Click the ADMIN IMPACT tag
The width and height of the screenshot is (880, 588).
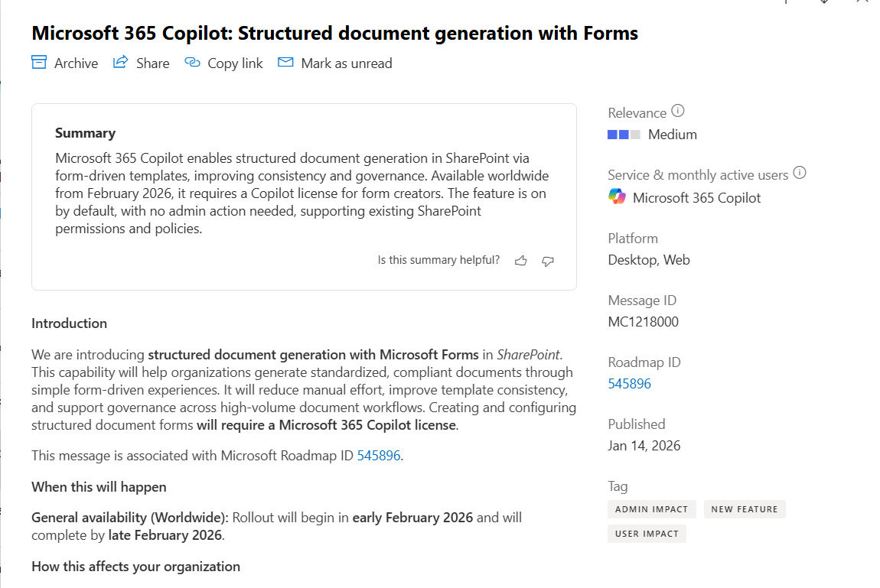[x=651, y=509]
